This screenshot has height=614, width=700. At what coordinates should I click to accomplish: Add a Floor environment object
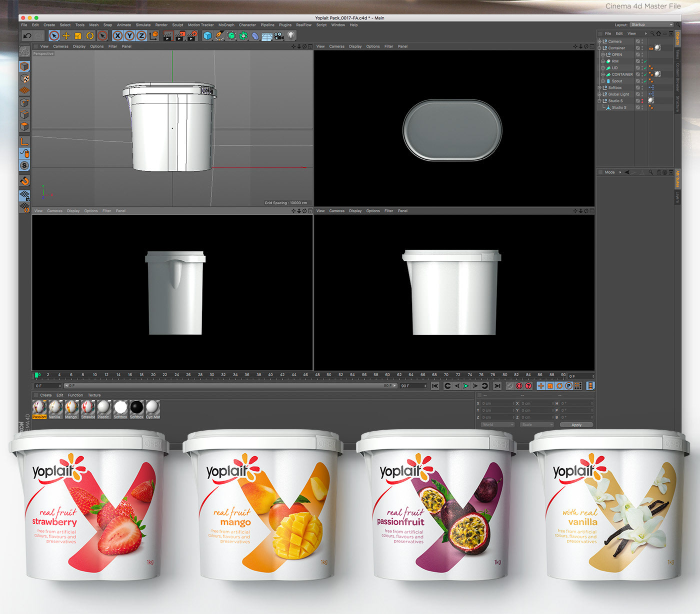(x=267, y=36)
